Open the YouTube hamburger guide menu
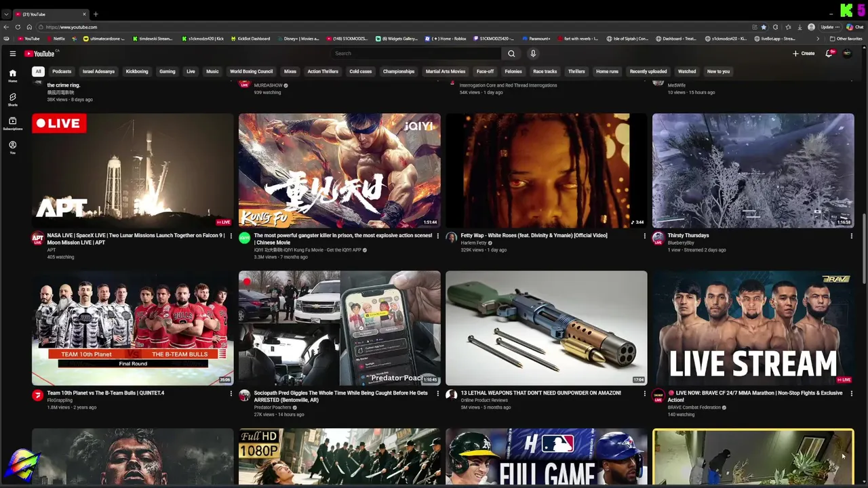This screenshot has width=868, height=488. pyautogui.click(x=12, y=54)
